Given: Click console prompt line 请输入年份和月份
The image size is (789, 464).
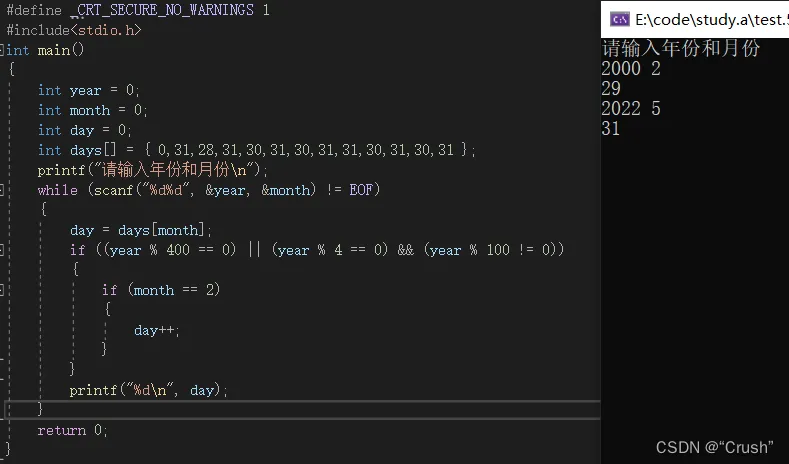Looking at the screenshot, I should [681, 48].
